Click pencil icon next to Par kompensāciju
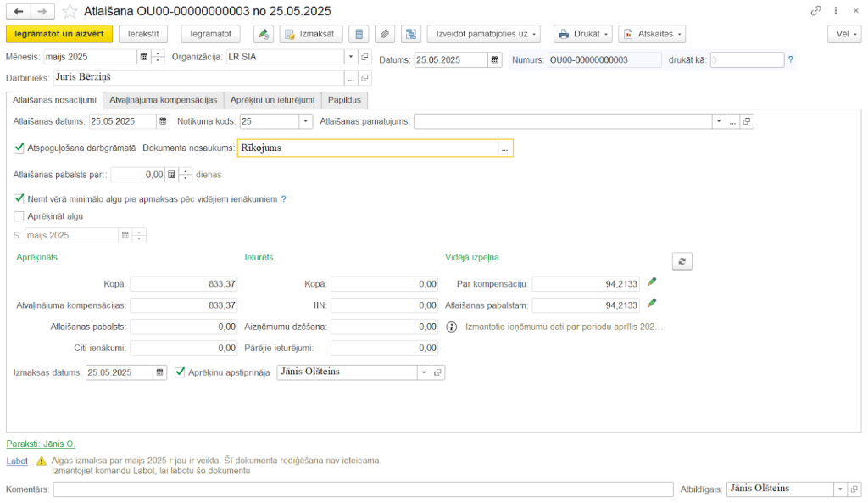 tap(651, 282)
